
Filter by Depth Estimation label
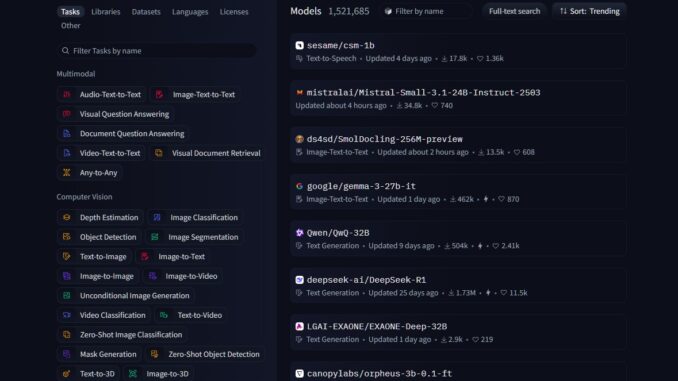tap(109, 217)
